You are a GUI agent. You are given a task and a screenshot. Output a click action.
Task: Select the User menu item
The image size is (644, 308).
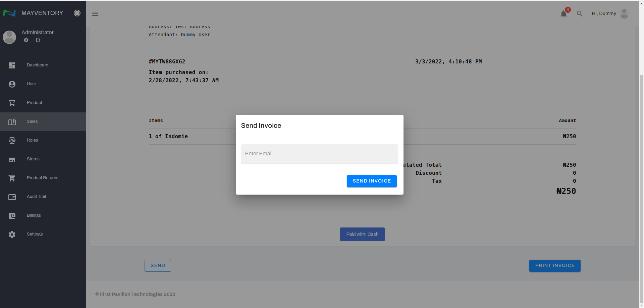point(32,84)
